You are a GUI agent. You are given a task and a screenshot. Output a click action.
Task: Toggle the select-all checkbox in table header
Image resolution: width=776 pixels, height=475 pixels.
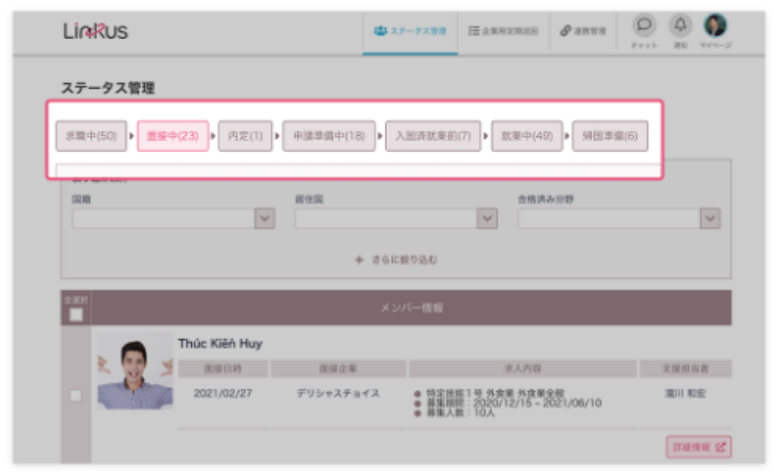pos(76,314)
